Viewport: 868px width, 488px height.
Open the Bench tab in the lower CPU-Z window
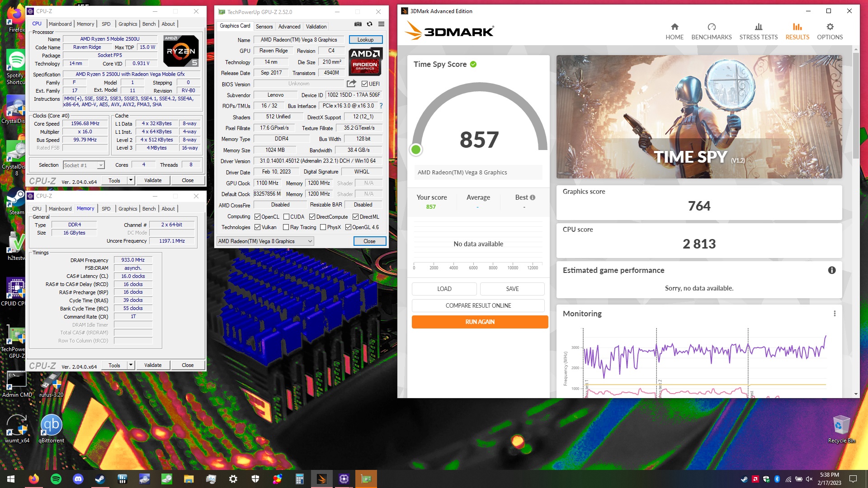click(149, 209)
